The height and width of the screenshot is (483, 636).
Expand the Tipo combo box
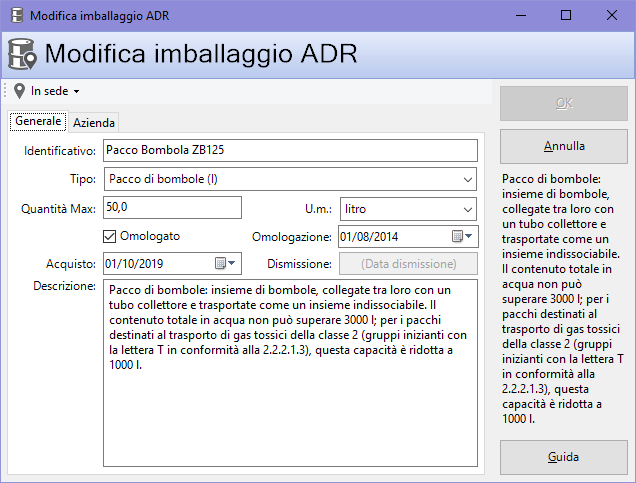(x=468, y=180)
